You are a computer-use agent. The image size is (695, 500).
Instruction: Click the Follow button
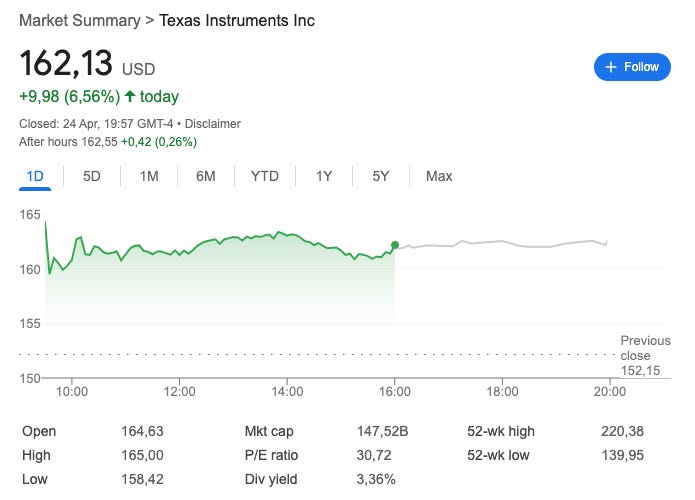point(632,67)
